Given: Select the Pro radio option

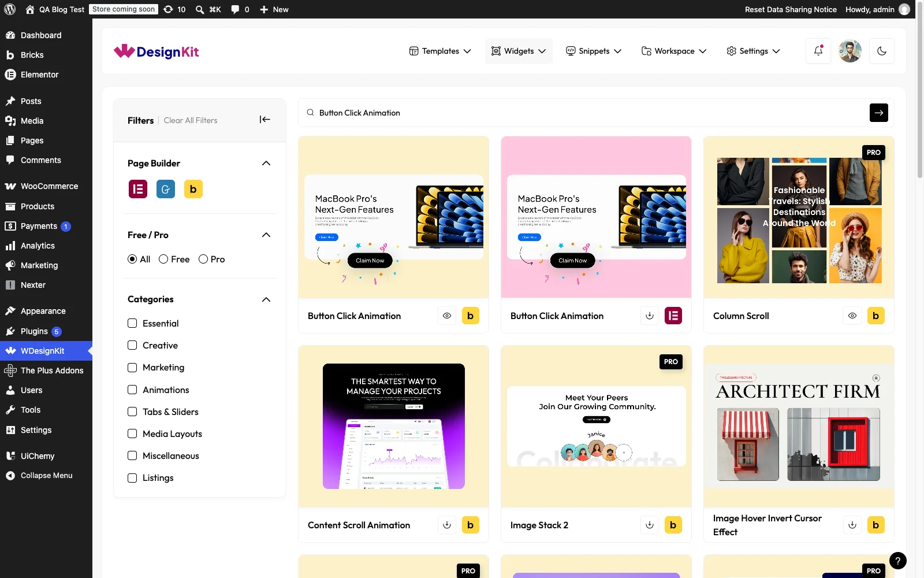Looking at the screenshot, I should click(203, 259).
